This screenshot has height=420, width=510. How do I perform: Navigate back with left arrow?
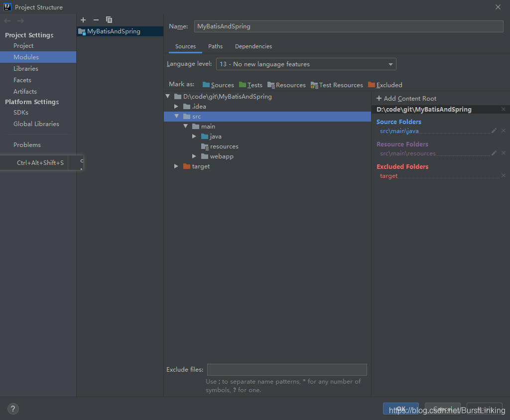[x=7, y=21]
